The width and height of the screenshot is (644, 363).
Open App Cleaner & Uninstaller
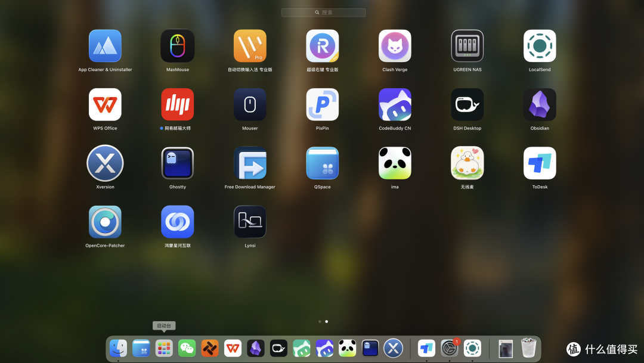pyautogui.click(x=105, y=46)
